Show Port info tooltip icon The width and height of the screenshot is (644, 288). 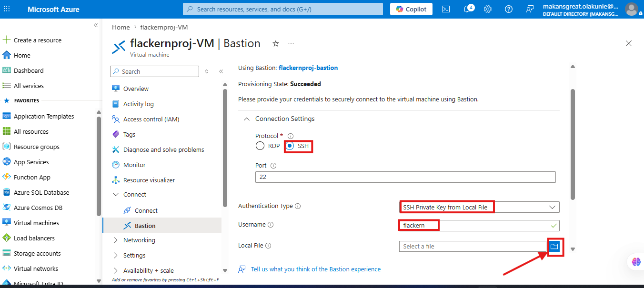point(273,166)
